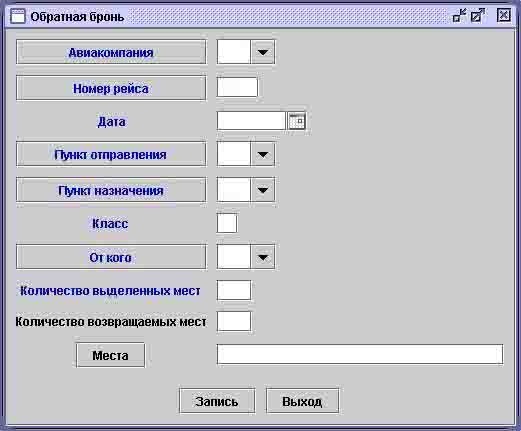Screen dimensions: 521x431
Task: Click the Пункт отправления button
Action: click(111, 154)
